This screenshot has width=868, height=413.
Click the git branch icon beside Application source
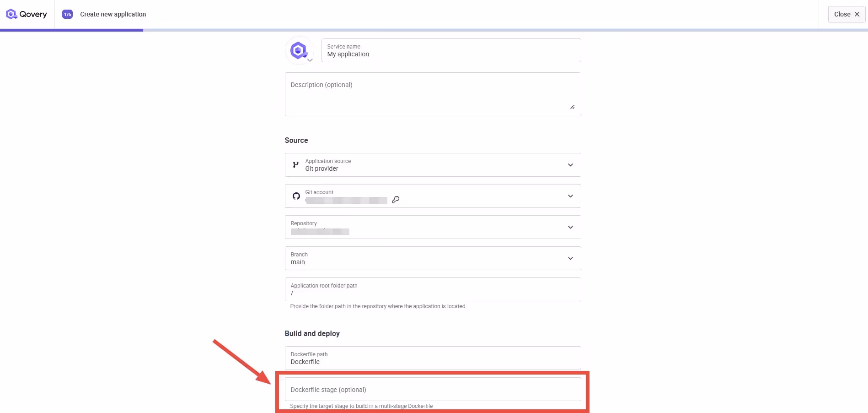pos(295,165)
